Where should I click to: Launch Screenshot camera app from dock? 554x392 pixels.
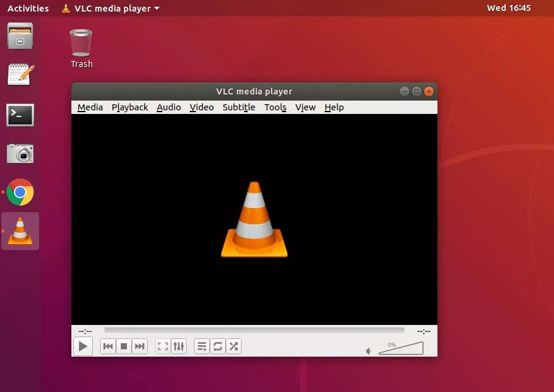coord(20,154)
